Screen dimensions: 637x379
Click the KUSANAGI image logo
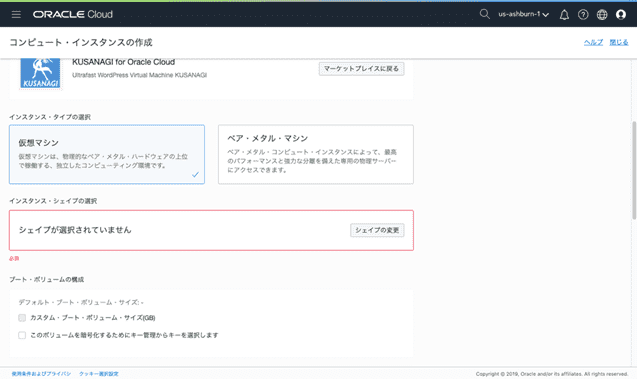(x=40, y=73)
